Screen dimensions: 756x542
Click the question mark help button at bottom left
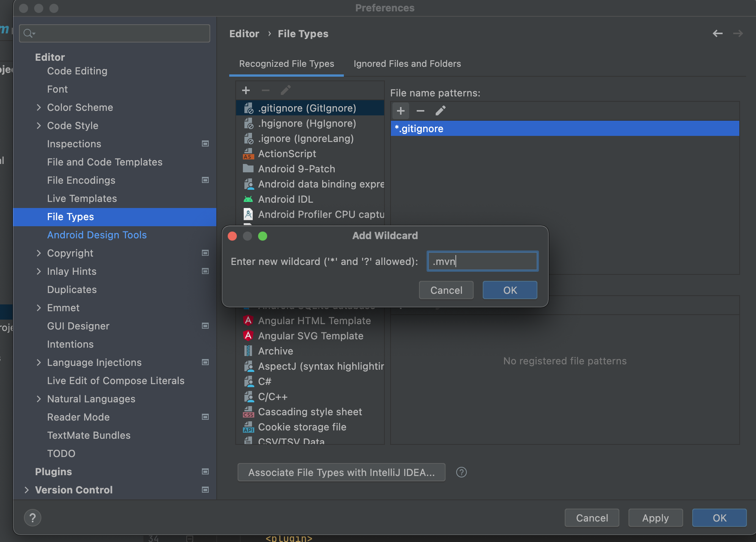(33, 518)
